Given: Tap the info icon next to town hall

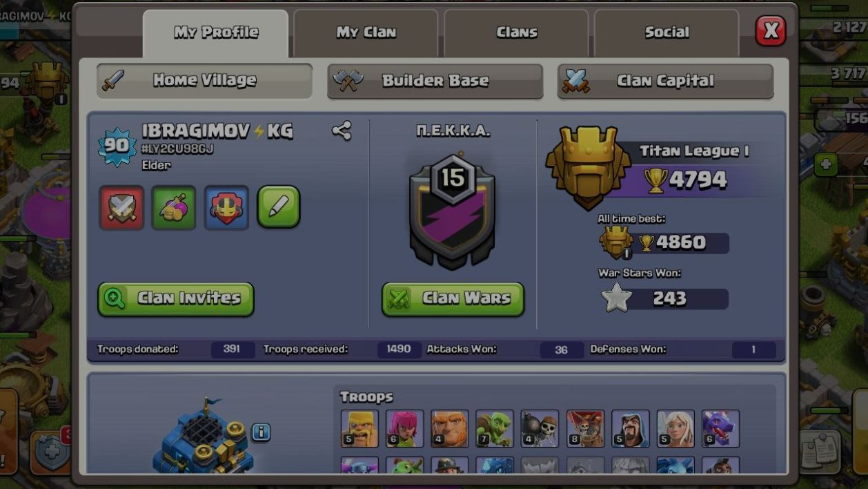Looking at the screenshot, I should click(x=261, y=432).
